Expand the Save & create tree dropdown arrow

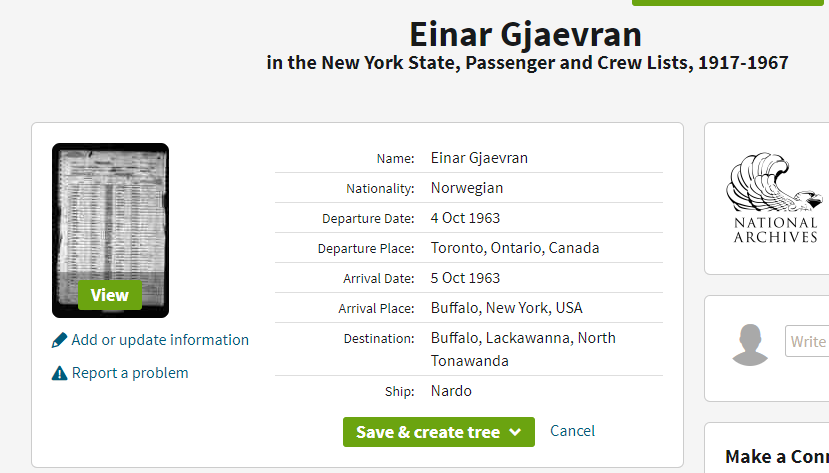pos(515,432)
